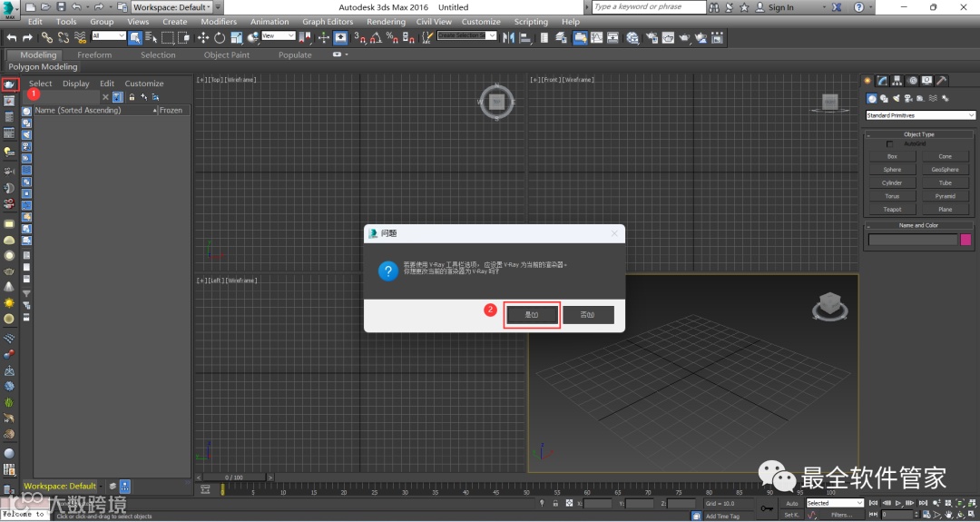The image size is (980, 522).
Task: Open the selection filter All dropdown
Action: point(109,36)
